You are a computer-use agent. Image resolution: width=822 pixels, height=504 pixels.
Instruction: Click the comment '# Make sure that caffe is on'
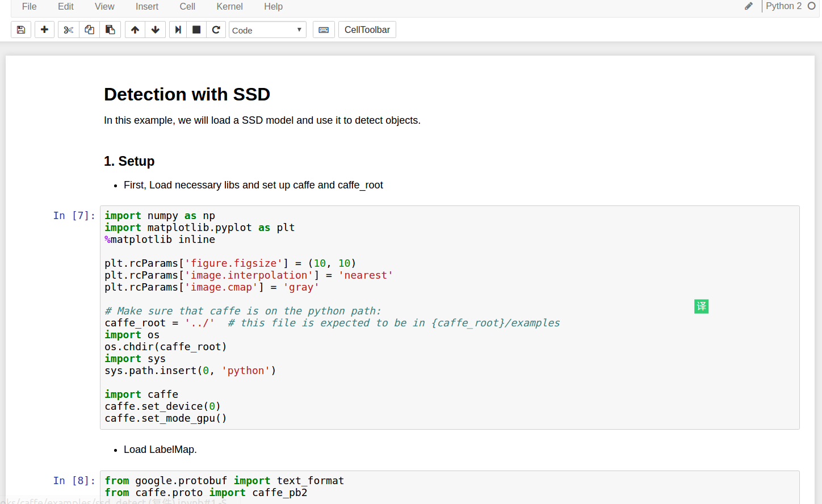[242, 311]
